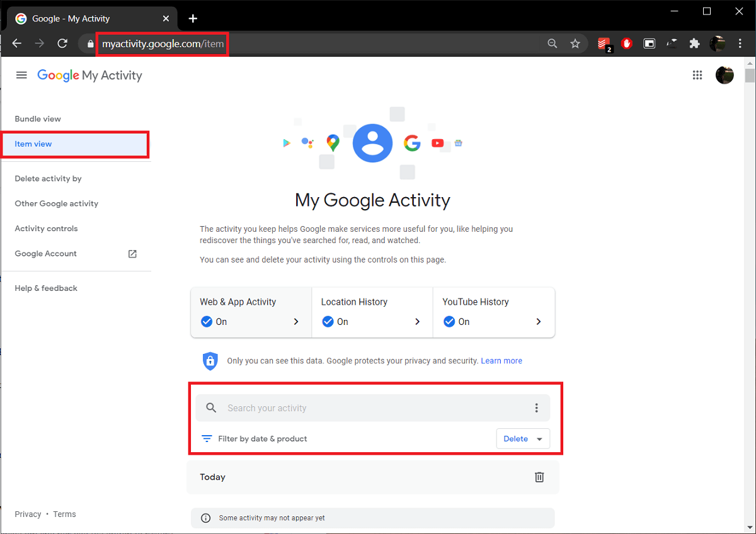This screenshot has width=756, height=534.
Task: Switch to Bundle view
Action: (38, 119)
